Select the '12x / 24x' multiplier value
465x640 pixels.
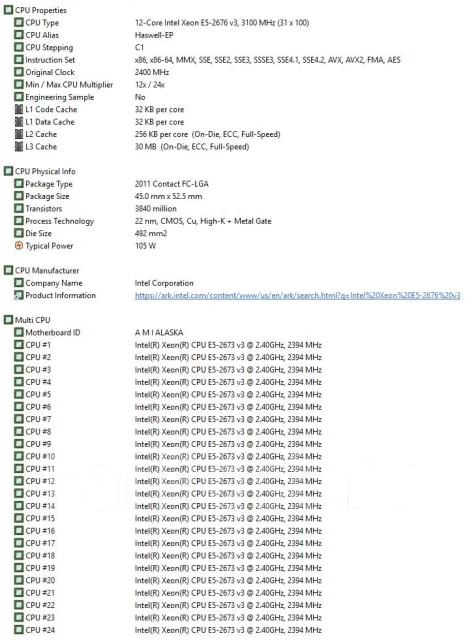pos(150,85)
